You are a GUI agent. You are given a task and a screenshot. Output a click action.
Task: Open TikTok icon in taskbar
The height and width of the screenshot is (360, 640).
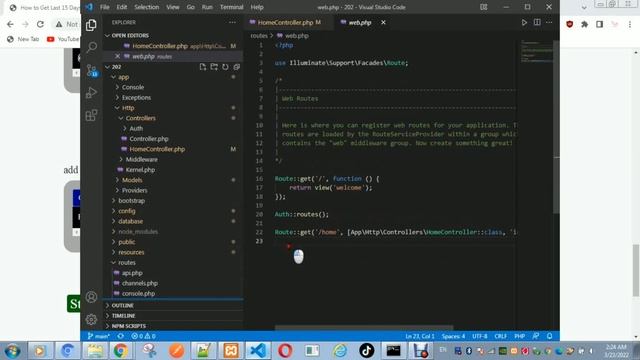(x=366, y=351)
